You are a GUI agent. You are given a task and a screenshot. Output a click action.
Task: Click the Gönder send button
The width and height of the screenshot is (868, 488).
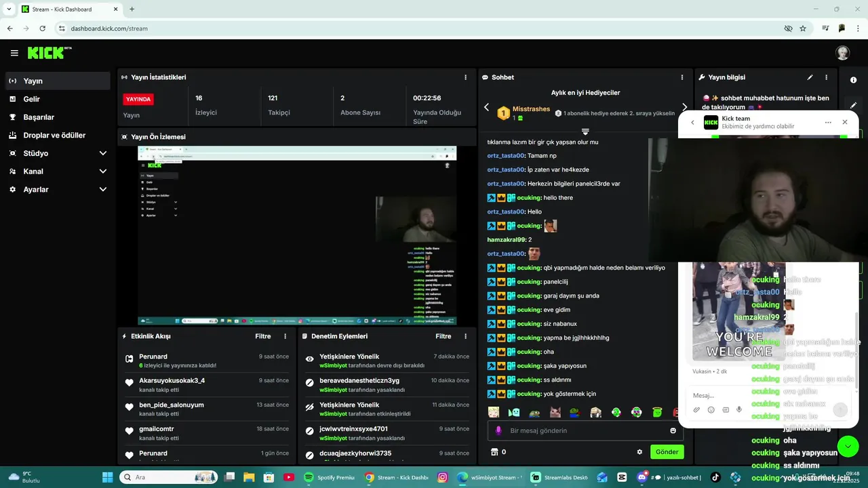(x=667, y=452)
